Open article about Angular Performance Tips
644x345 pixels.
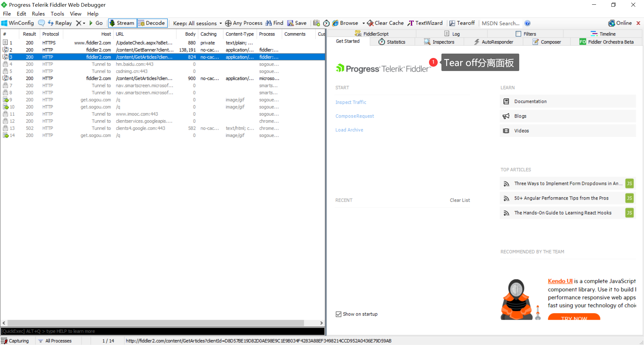coord(568,198)
